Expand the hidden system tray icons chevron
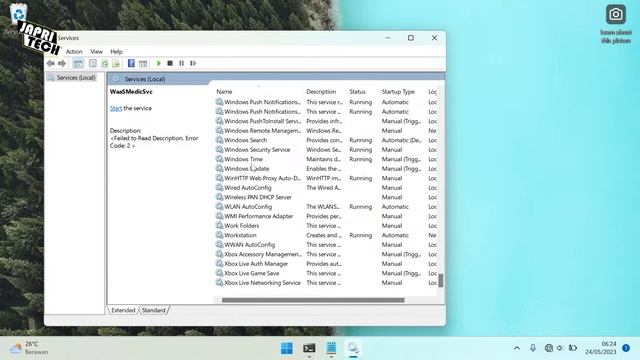The width and height of the screenshot is (640, 360). pyautogui.click(x=517, y=348)
